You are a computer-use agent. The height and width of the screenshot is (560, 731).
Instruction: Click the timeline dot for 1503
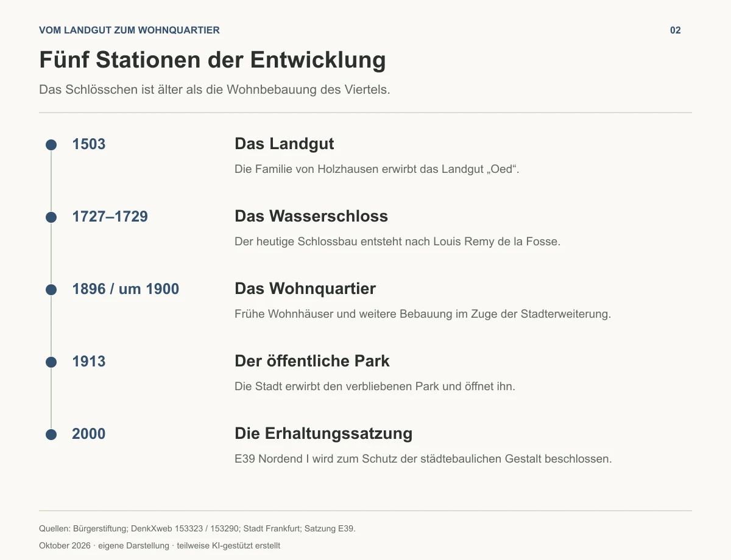tap(51, 145)
